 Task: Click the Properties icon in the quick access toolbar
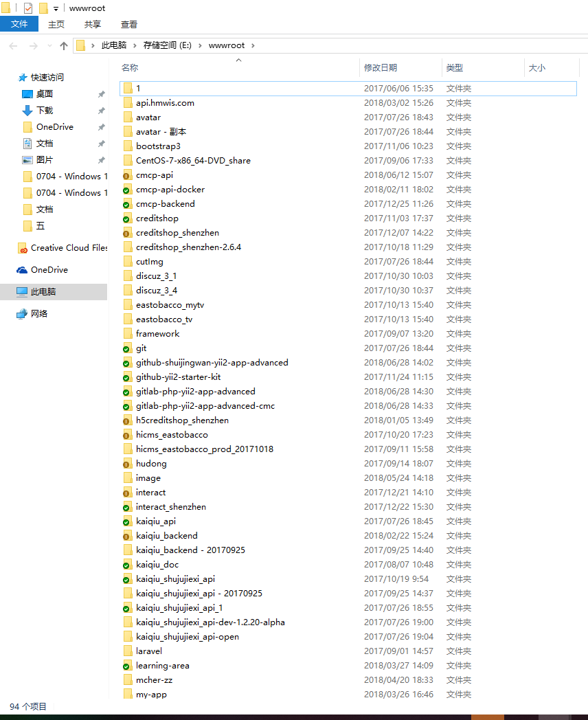click(x=28, y=8)
